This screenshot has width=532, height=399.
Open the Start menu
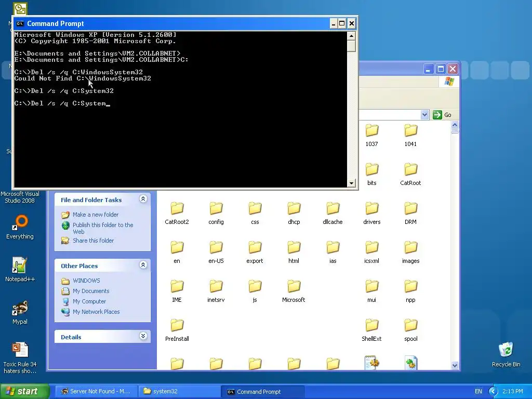(24, 392)
